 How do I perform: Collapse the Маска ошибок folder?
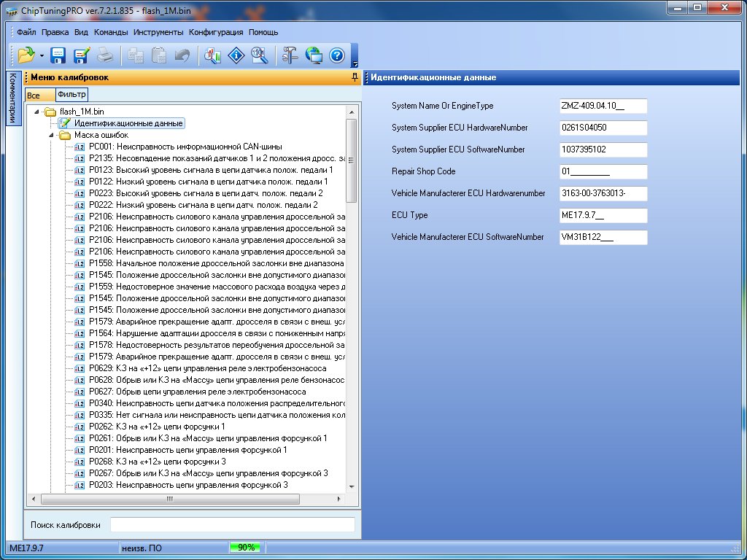point(52,135)
